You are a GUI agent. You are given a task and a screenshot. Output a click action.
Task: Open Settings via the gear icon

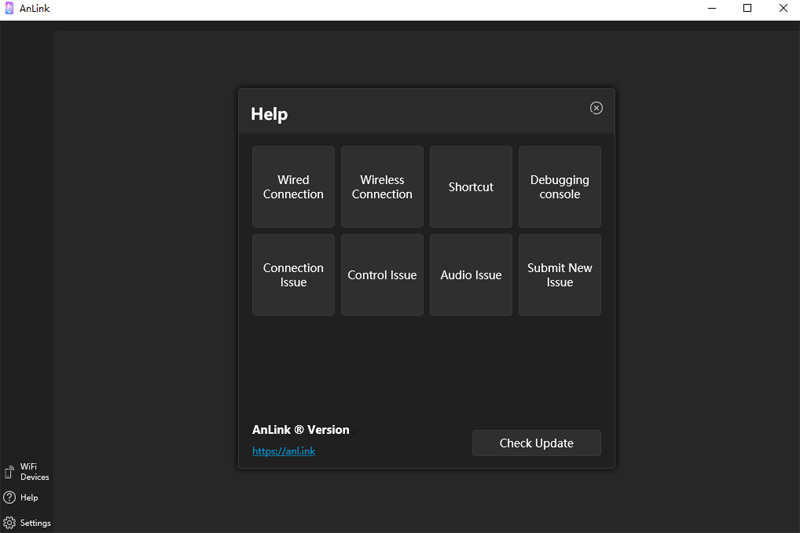[x=10, y=523]
